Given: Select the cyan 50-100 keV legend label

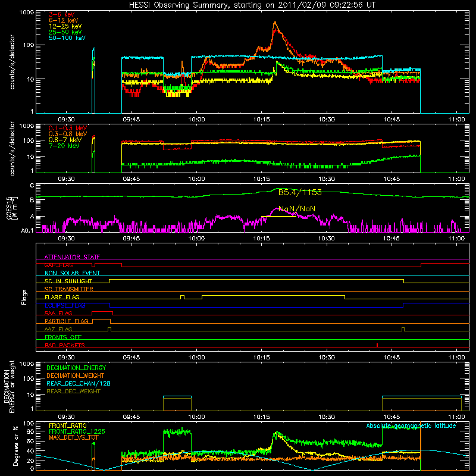Looking at the screenshot, I should 67,38.
